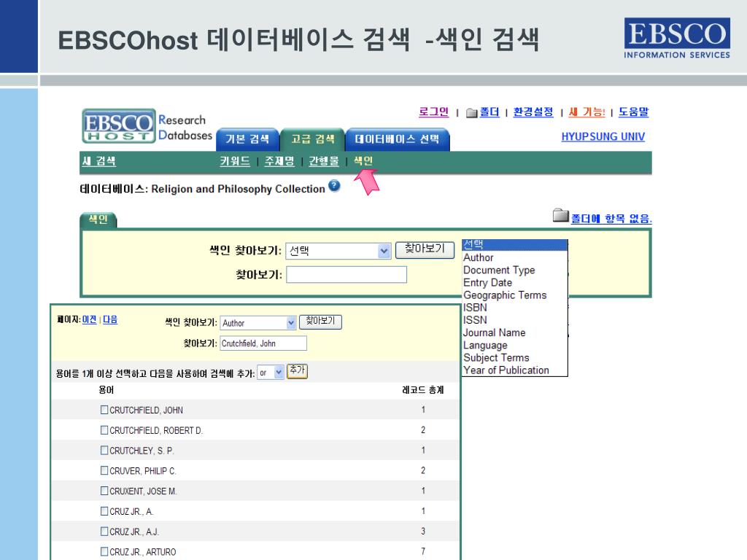This screenshot has height=560, width=747.
Task: Choose the highlighted 선택 list option
Action: [x=514, y=245]
